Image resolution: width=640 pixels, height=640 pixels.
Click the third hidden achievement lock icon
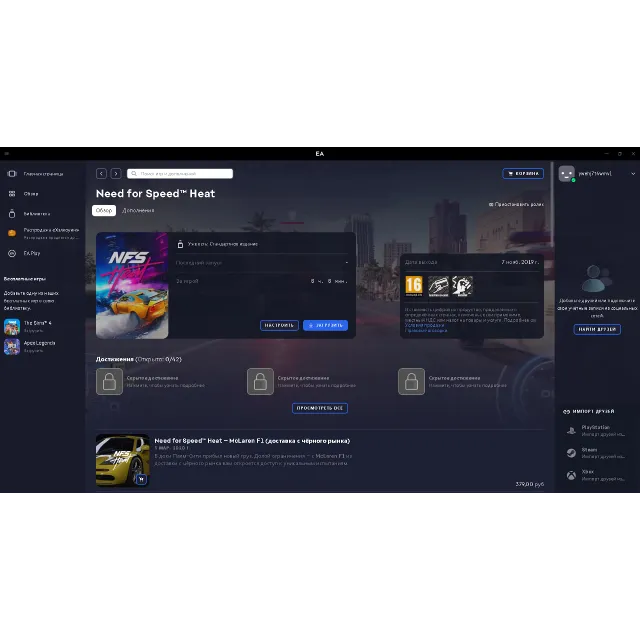(x=411, y=382)
